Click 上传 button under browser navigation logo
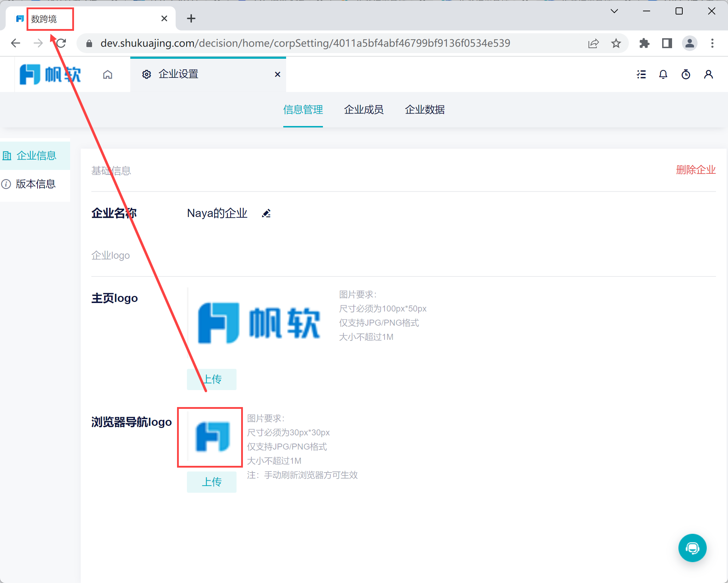Viewport: 728px width, 583px height. [212, 482]
